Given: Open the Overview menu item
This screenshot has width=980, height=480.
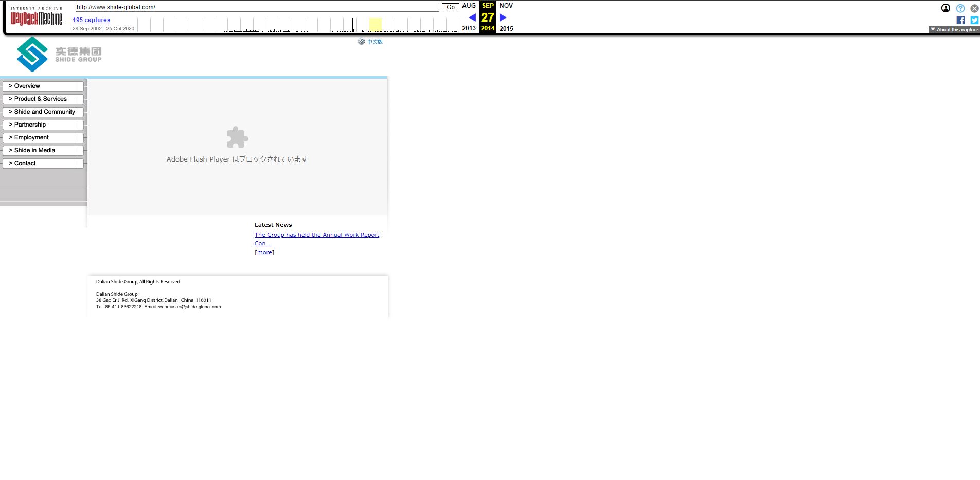Looking at the screenshot, I should click(x=43, y=86).
